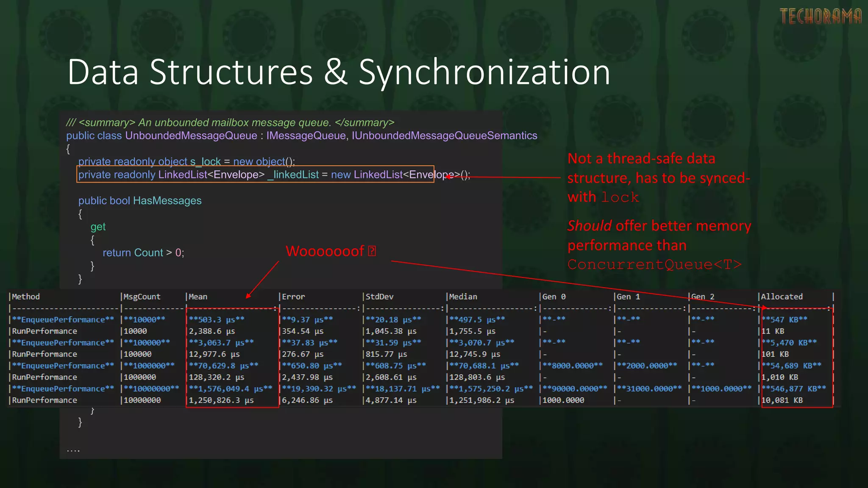
Task: Click Gen 1 value '**2000.0000**'
Action: click(647, 365)
